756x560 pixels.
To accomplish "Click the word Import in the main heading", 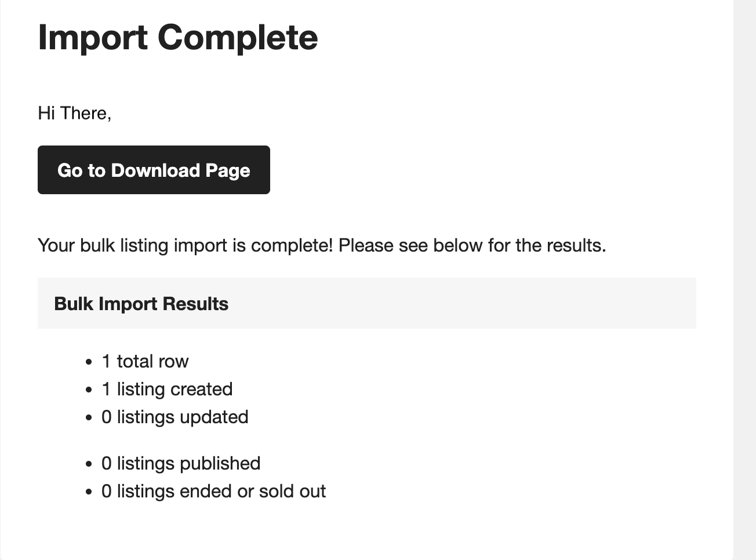I will click(x=92, y=37).
